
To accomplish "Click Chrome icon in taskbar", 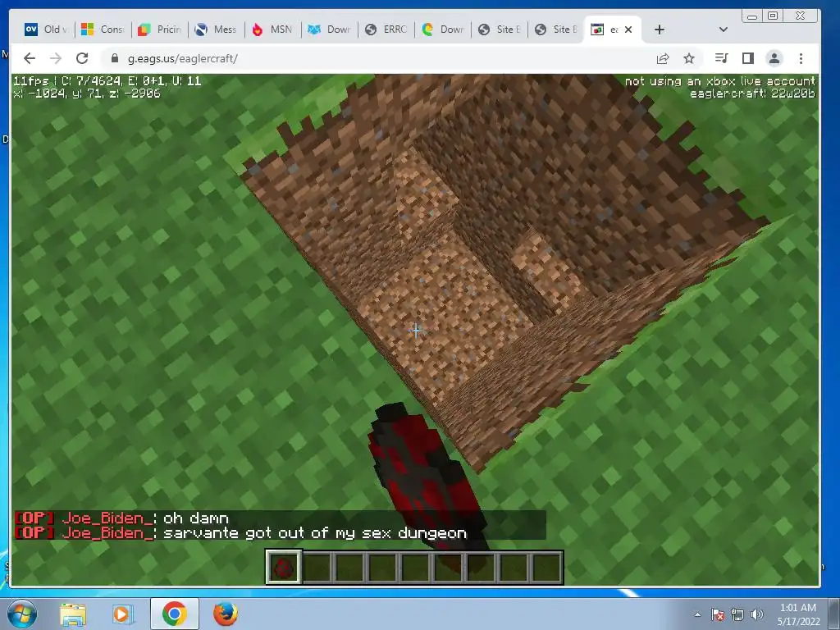I will (174, 614).
